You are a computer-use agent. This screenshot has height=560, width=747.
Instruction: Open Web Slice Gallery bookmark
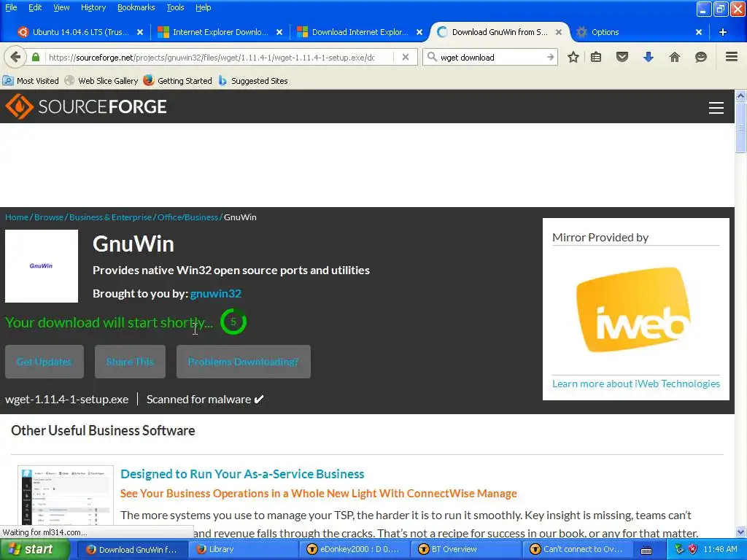click(x=101, y=80)
